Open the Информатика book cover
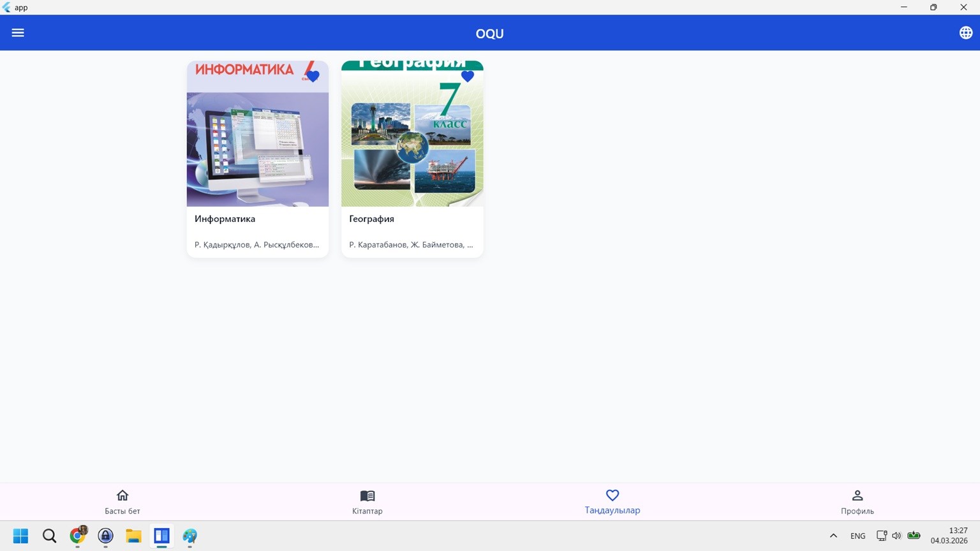This screenshot has height=551, width=980. tap(258, 134)
